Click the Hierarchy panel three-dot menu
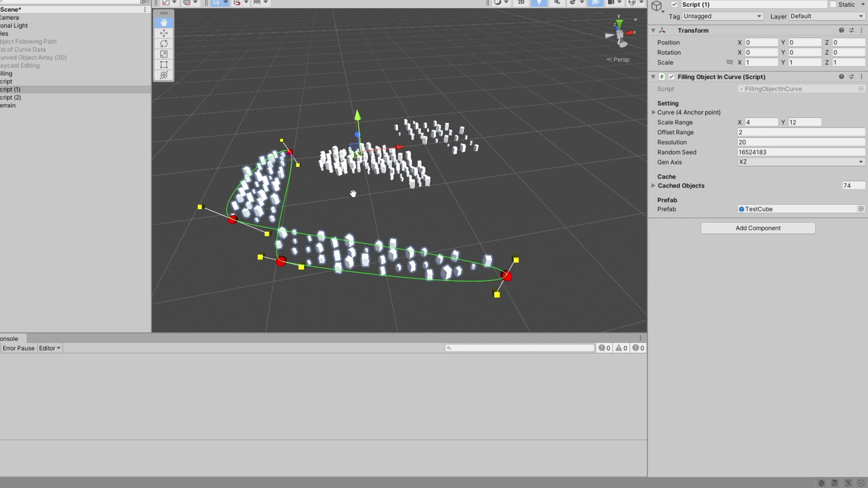The image size is (868, 488). tap(145, 9)
